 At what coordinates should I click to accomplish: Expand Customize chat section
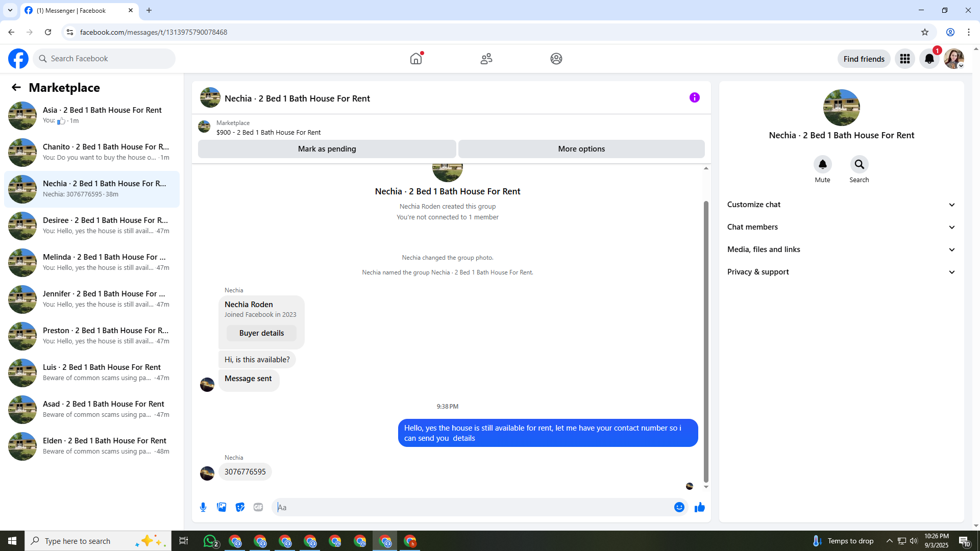(x=842, y=205)
